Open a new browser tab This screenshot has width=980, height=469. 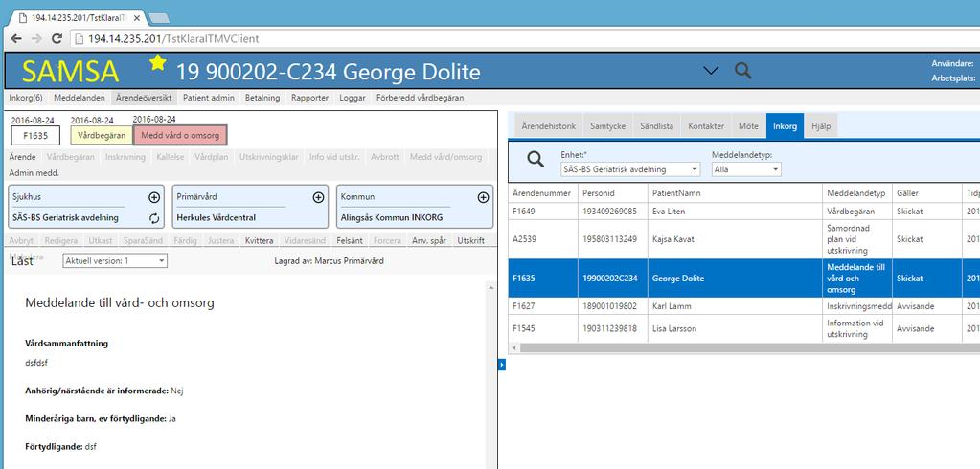159,18
